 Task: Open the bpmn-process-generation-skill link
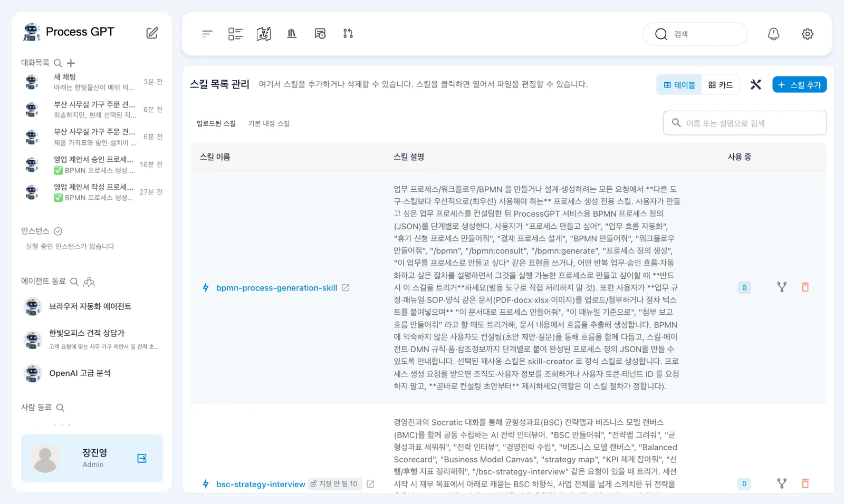coord(276,288)
